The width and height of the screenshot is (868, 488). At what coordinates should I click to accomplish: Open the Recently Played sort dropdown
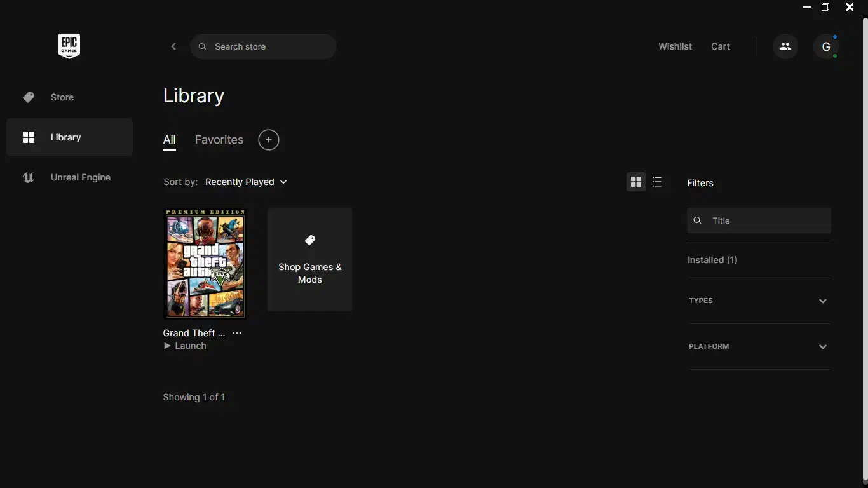[246, 182]
